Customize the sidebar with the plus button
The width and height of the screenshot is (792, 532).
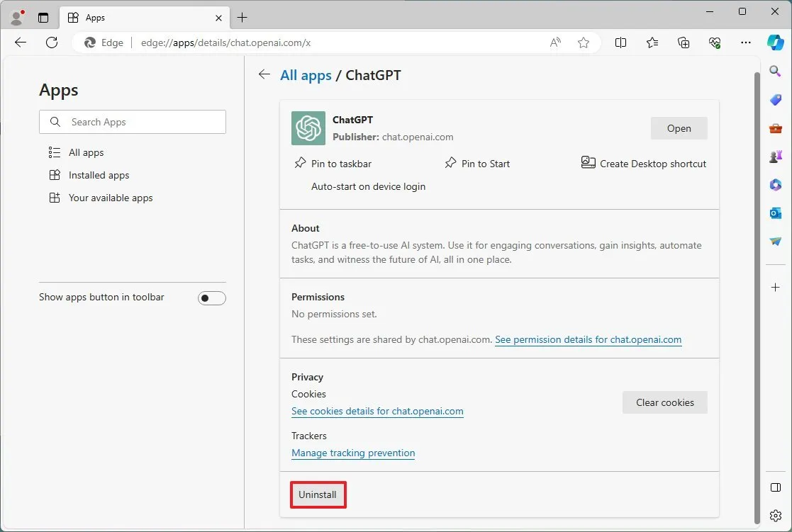[775, 287]
